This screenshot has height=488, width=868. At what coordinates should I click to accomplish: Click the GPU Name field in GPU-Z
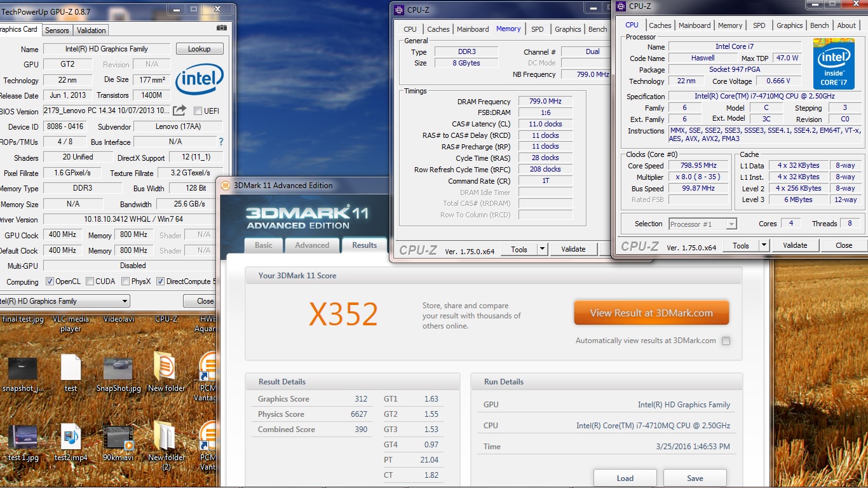pos(107,49)
